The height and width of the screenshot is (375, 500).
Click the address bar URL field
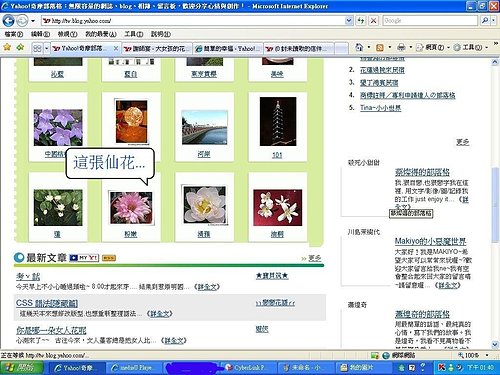[x=193, y=21]
